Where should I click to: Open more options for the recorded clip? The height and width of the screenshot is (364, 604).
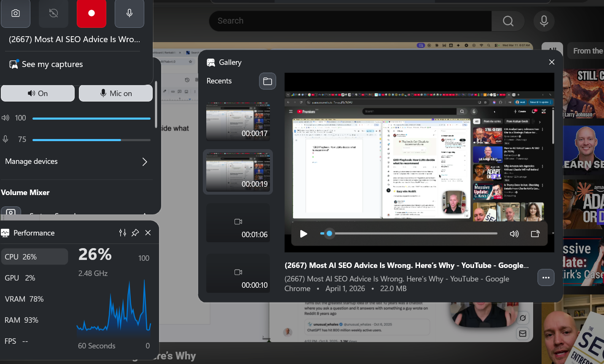click(546, 278)
